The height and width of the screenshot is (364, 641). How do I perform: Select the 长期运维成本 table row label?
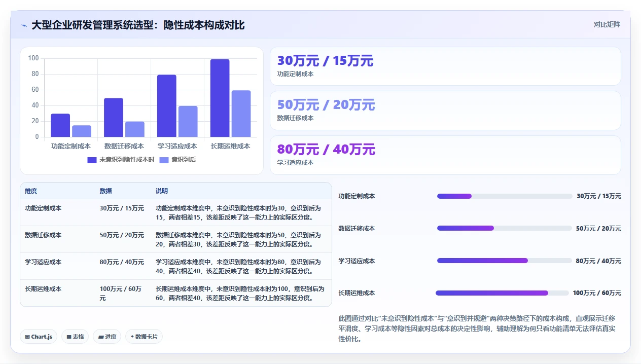click(43, 289)
